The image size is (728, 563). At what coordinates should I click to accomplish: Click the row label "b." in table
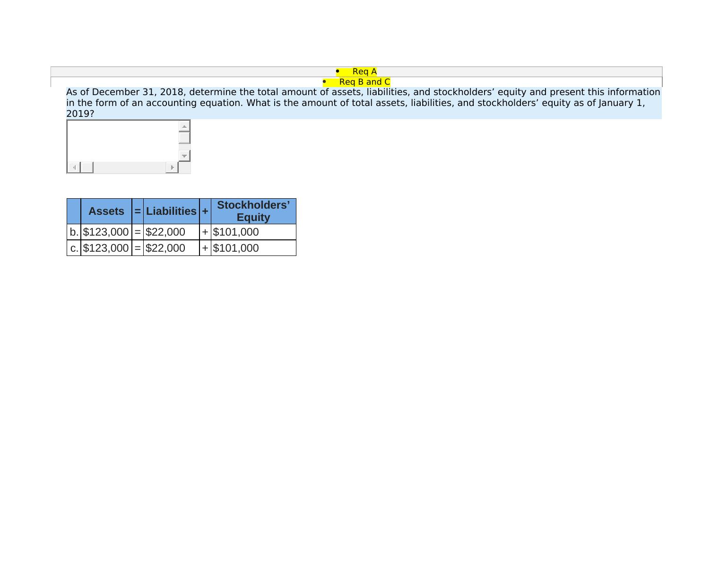pos(74,232)
